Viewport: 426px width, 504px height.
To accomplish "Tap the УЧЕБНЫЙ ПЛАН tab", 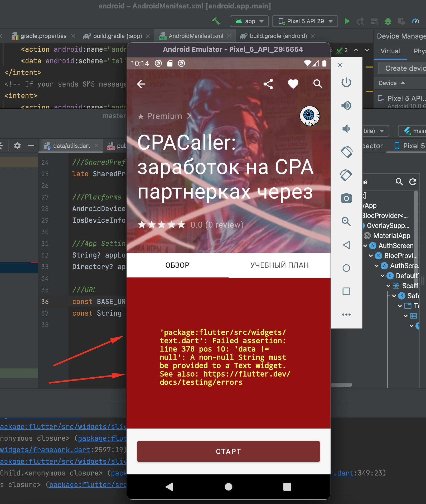I will pyautogui.click(x=279, y=265).
